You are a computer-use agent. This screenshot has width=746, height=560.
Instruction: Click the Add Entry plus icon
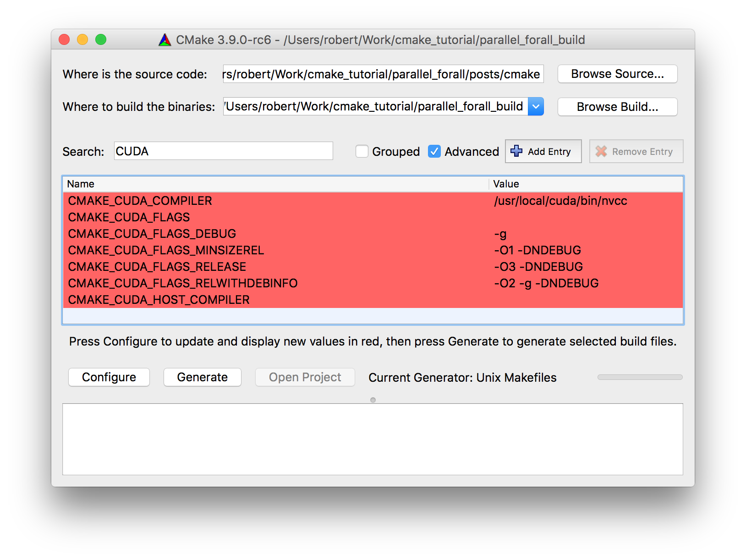[x=516, y=151]
